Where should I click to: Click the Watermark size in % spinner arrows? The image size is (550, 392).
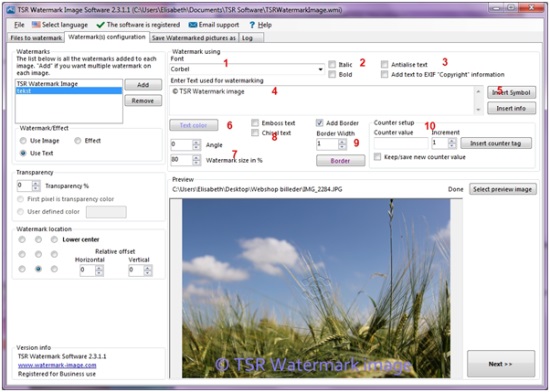click(196, 160)
